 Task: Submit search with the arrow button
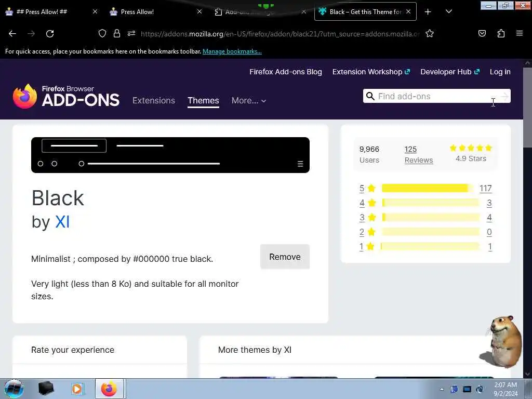505,96
